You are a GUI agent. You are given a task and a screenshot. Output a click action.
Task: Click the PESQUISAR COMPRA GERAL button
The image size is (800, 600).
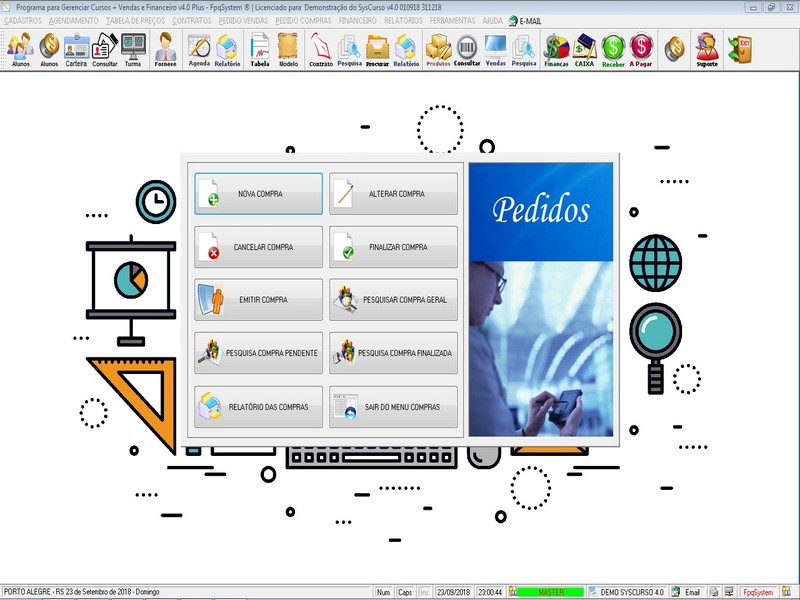393,300
